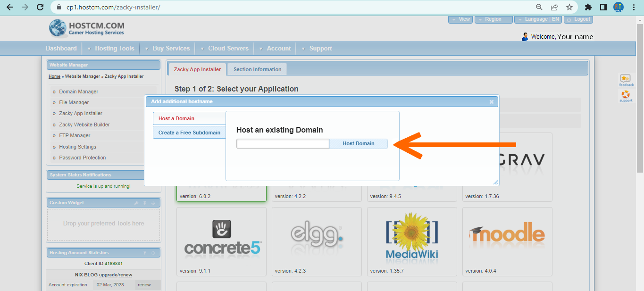Image resolution: width=644 pixels, height=291 pixels.
Task: Open the Extensions puzzle icon
Action: tap(588, 7)
